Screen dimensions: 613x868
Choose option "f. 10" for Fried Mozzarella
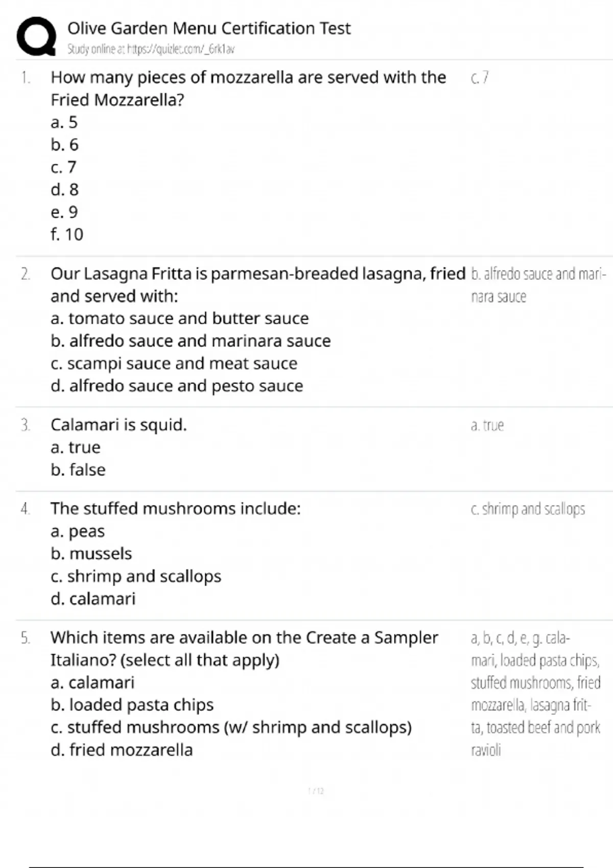tap(67, 234)
